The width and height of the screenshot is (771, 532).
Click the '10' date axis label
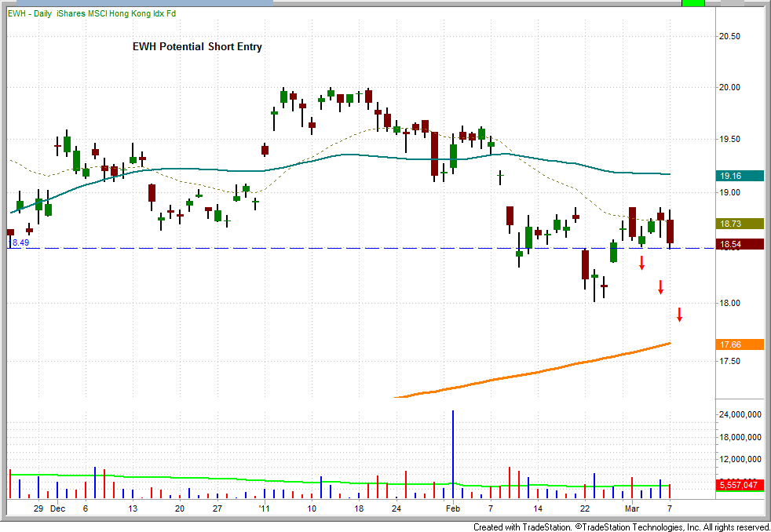311,508
